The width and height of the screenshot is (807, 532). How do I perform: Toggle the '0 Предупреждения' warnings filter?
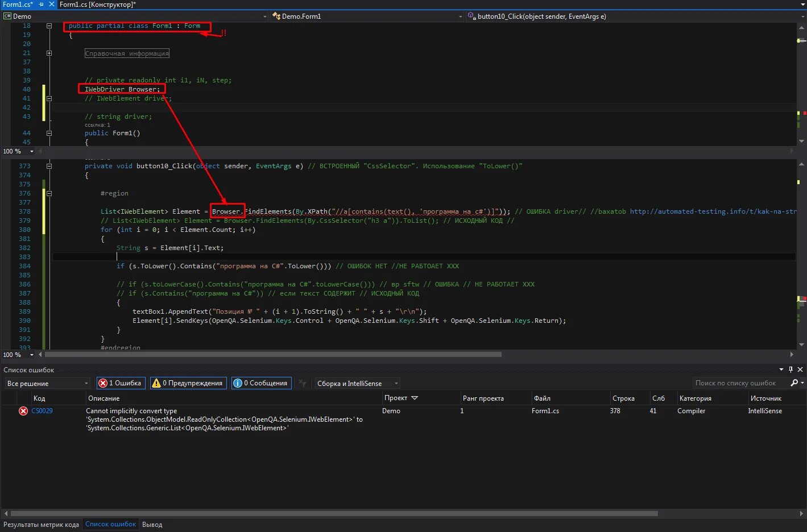(x=188, y=383)
